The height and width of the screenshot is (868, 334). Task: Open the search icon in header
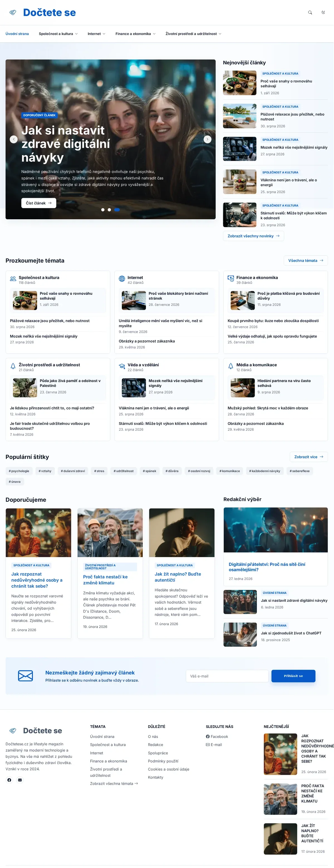pos(310,13)
